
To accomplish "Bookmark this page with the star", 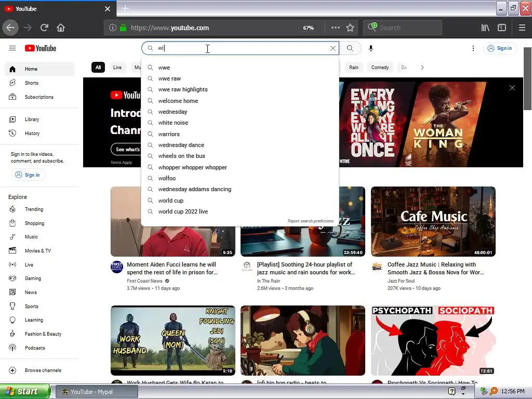I will pos(350,28).
